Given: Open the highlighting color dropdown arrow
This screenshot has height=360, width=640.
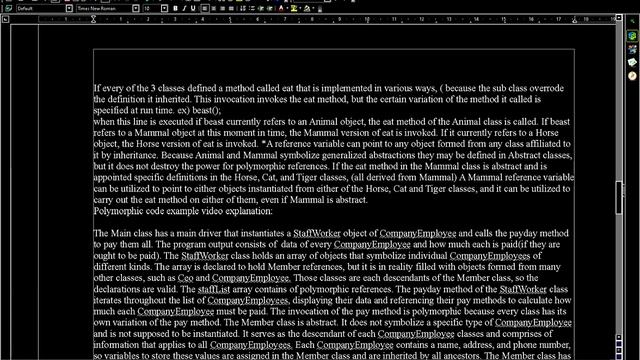Looking at the screenshot, I should [x=300, y=8].
